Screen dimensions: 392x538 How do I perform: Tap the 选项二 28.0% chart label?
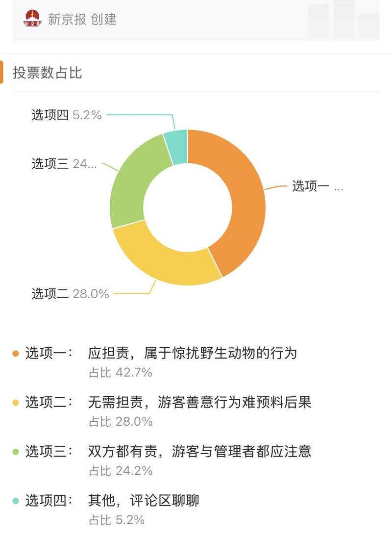tap(70, 294)
